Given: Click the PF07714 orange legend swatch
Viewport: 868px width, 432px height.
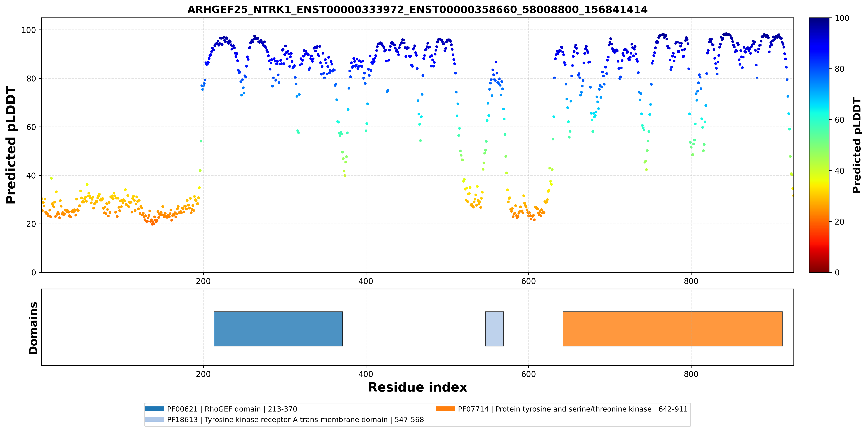Looking at the screenshot, I should (445, 409).
